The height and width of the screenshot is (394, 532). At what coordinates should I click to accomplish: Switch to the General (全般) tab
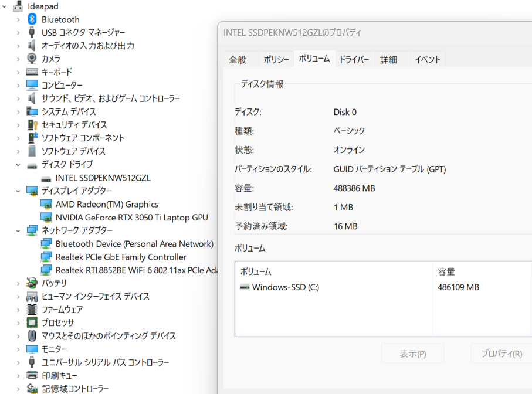click(x=238, y=60)
